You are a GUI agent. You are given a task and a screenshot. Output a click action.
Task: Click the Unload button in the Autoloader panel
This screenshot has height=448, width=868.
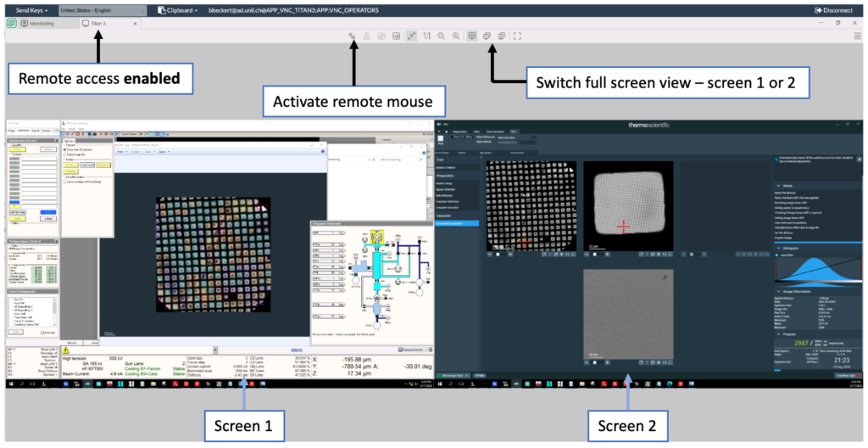48,218
